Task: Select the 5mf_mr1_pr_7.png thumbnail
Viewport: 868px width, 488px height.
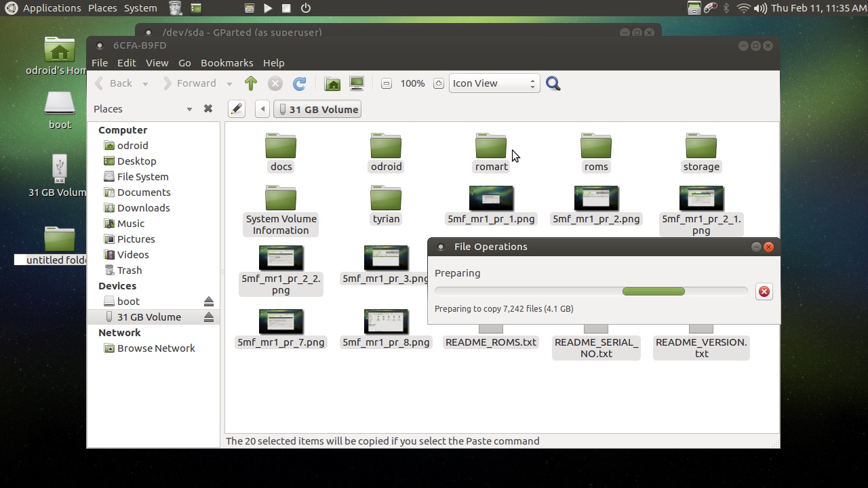Action: 281,323
